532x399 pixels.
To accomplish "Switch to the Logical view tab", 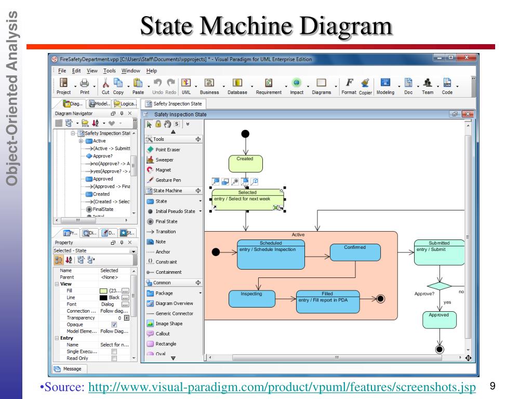I will tap(125, 104).
